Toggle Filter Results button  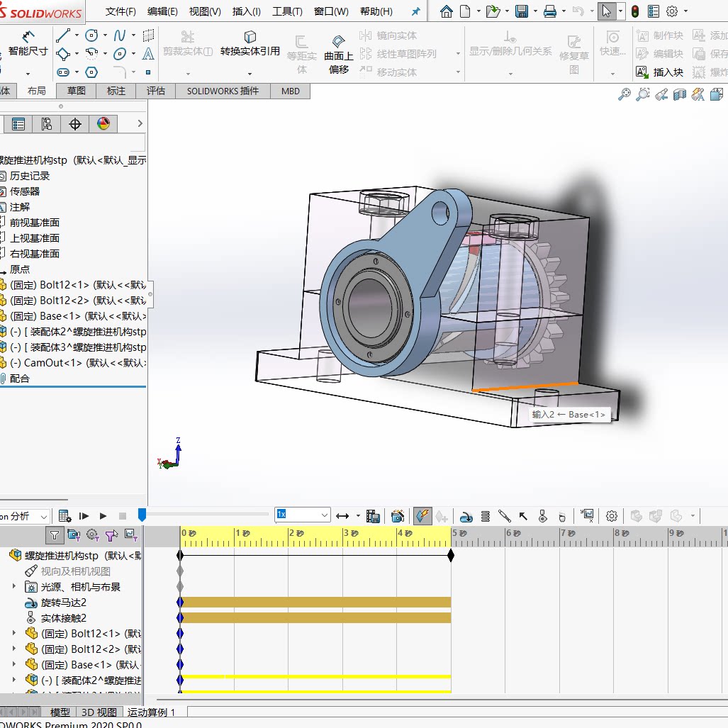click(x=131, y=535)
